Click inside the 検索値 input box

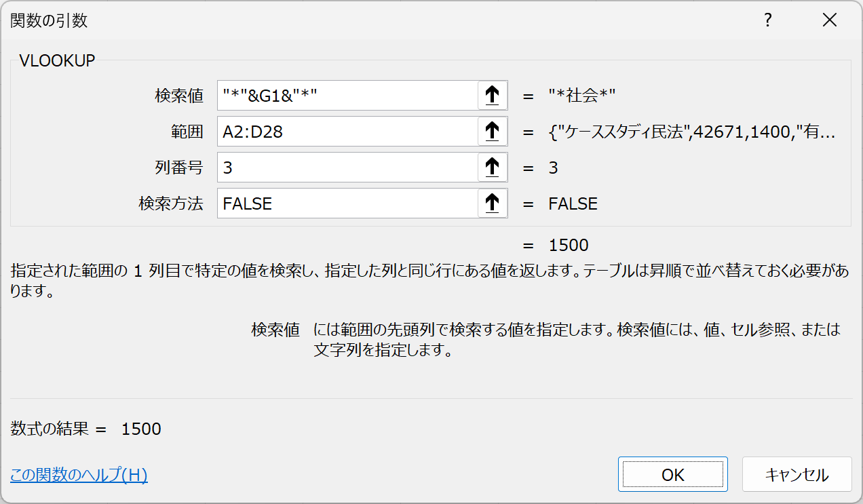(x=347, y=96)
